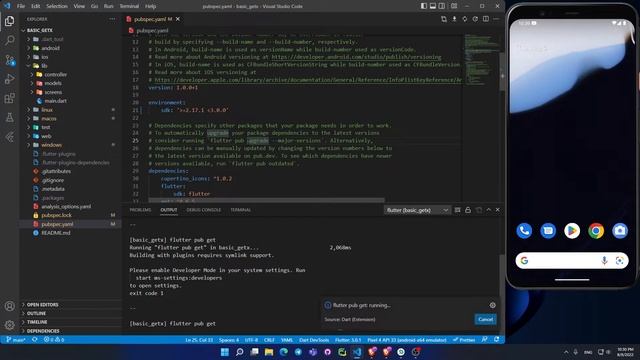The image size is (640, 360).
Task: Open Play Store on emulator
Action: [572, 231]
